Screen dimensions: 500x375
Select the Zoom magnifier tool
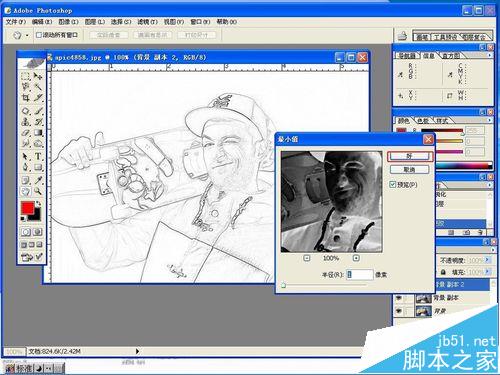point(38,191)
